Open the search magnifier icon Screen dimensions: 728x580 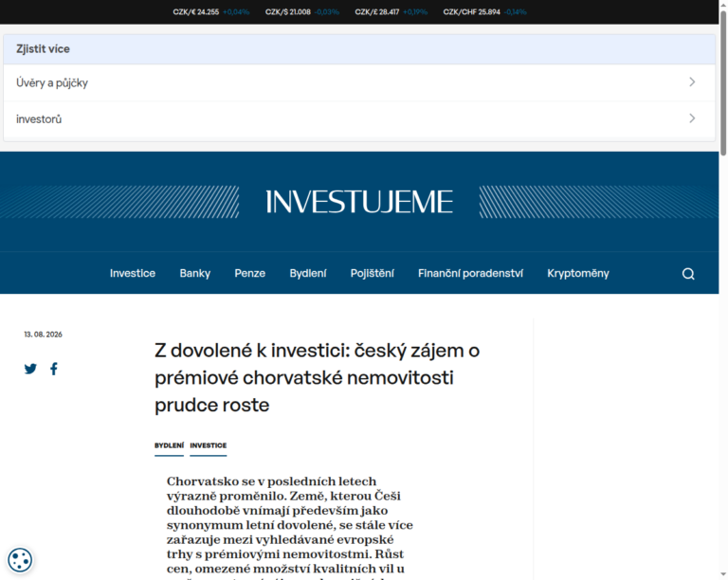(x=688, y=274)
